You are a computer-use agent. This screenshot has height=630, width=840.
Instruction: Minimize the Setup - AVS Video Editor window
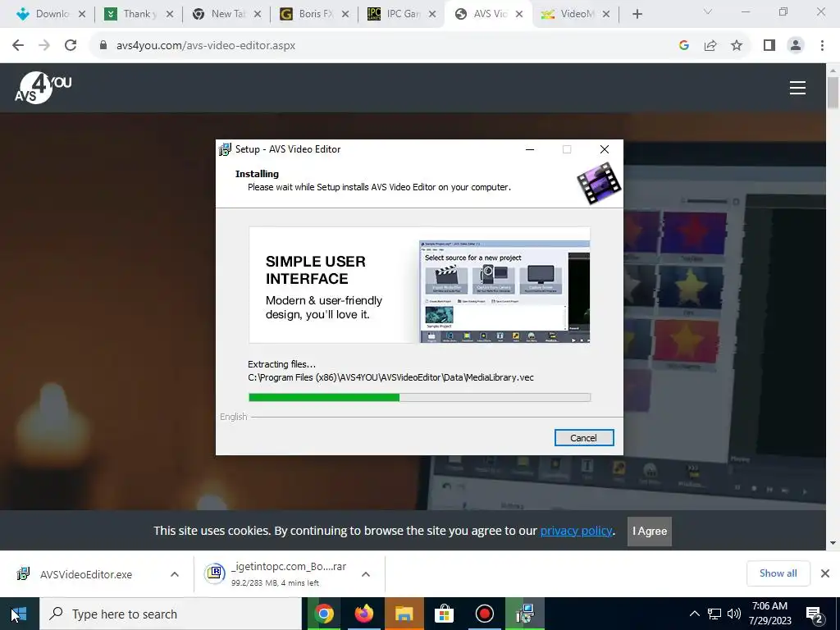point(530,149)
